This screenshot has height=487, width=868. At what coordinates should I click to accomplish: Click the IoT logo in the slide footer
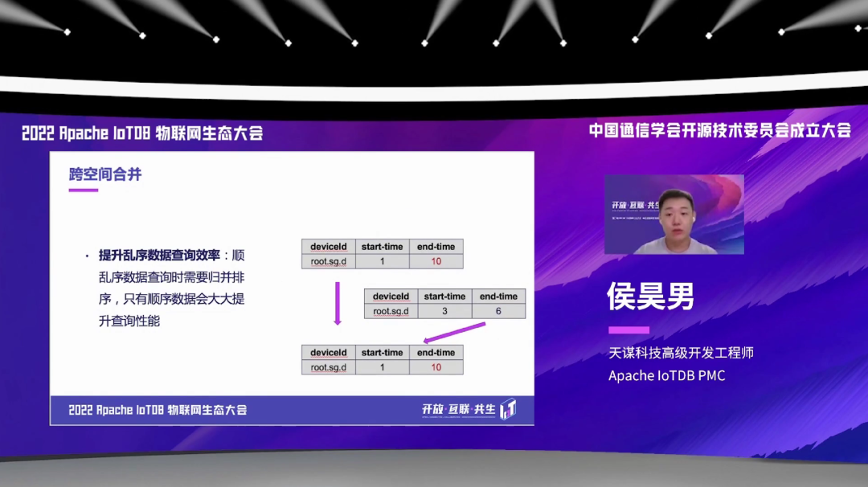coord(508,409)
